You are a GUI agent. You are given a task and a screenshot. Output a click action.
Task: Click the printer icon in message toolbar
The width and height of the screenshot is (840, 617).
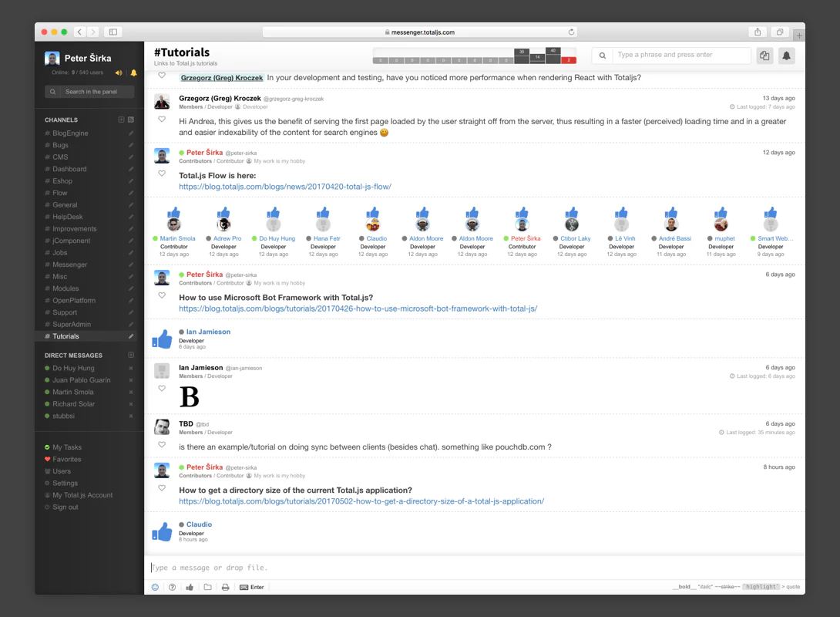[226, 587]
